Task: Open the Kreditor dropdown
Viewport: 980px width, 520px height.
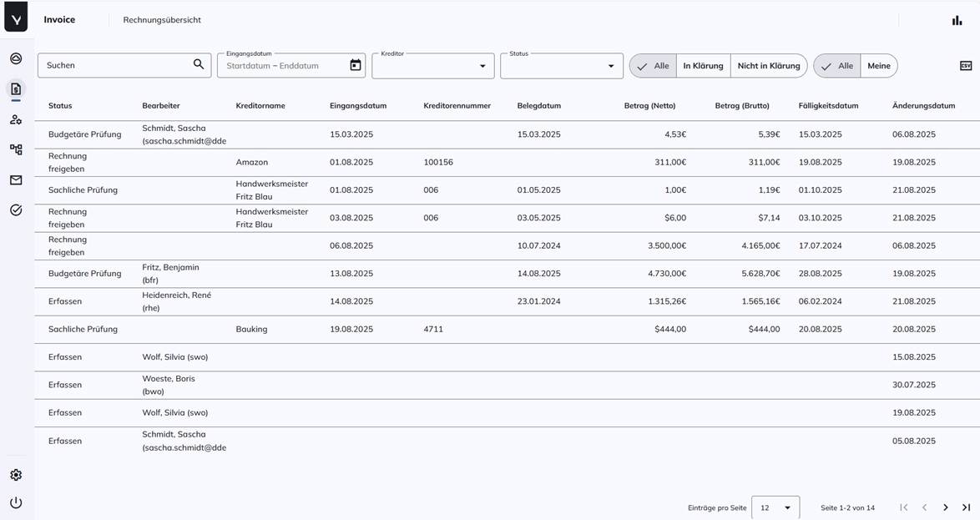Action: (433, 66)
